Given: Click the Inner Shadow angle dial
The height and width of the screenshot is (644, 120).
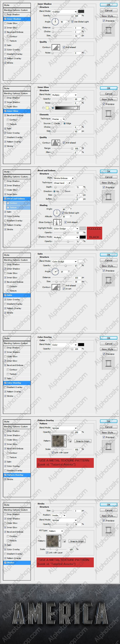Looking at the screenshot, I should tap(55, 22).
